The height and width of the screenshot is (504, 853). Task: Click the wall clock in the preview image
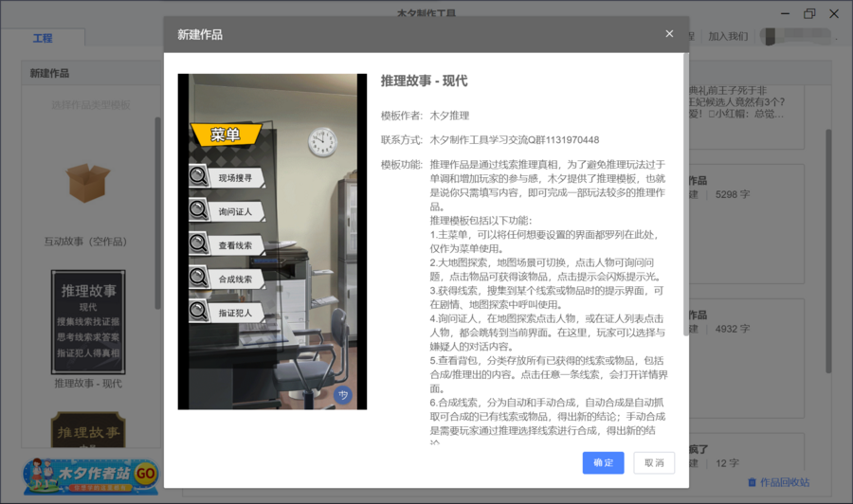pyautogui.click(x=322, y=142)
